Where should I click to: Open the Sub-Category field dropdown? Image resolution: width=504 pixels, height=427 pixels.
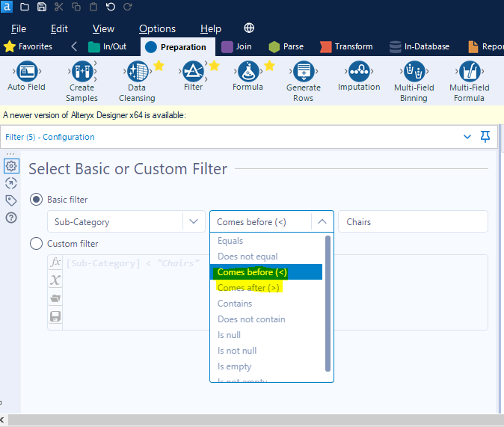tap(194, 221)
